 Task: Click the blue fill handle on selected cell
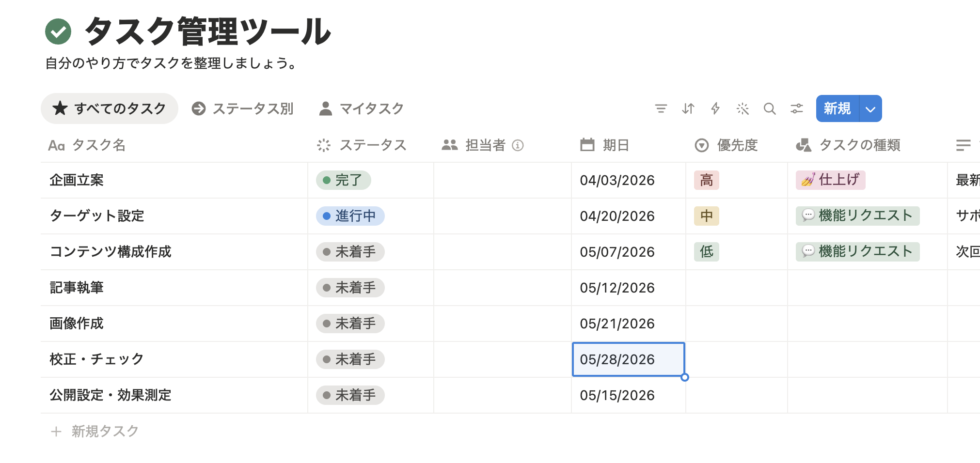click(x=685, y=377)
